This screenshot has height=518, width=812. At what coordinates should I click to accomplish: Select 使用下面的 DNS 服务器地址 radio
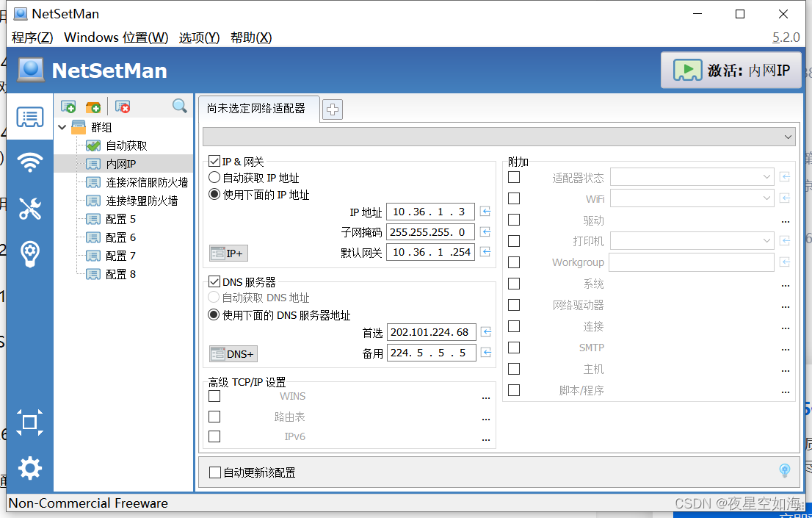point(214,314)
